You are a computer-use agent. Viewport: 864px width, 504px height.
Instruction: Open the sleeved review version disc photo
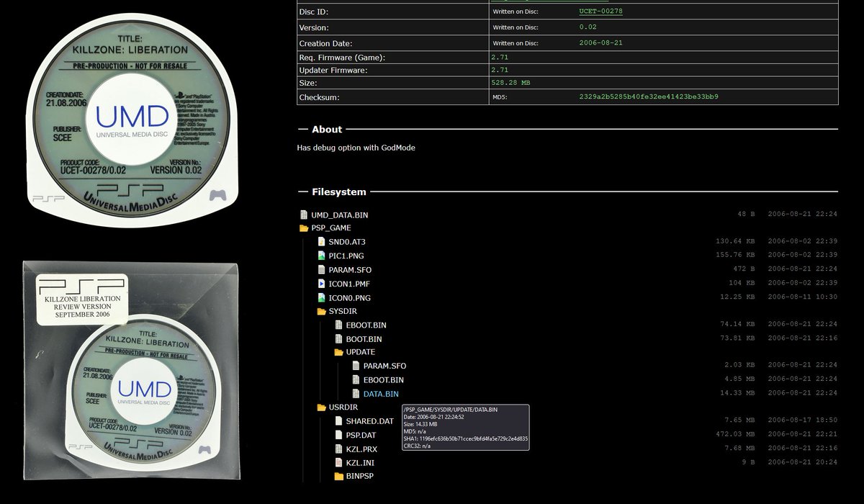point(131,370)
